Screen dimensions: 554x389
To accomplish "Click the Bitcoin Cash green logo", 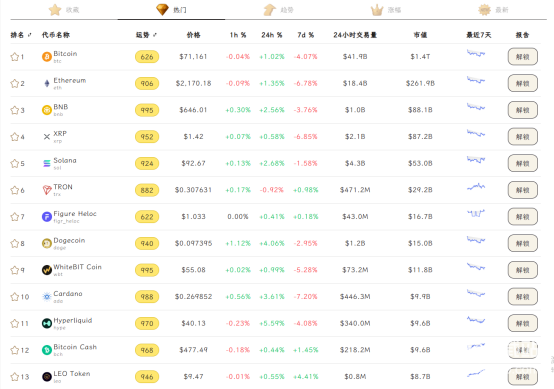I will pos(47,350).
